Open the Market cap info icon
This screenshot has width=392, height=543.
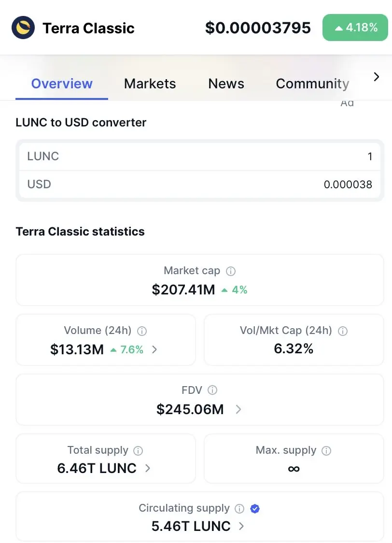[231, 271]
